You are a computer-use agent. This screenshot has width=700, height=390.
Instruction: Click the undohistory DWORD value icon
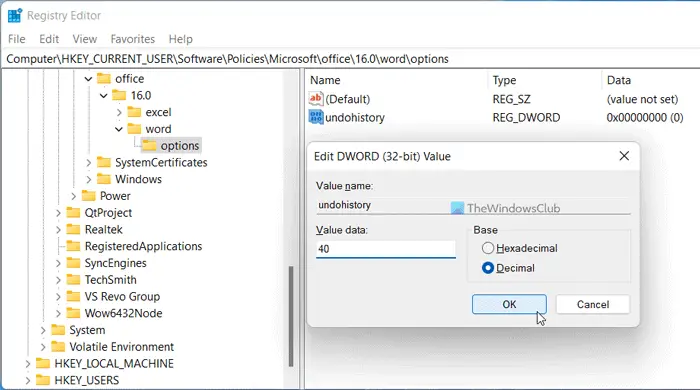pyautogui.click(x=316, y=117)
